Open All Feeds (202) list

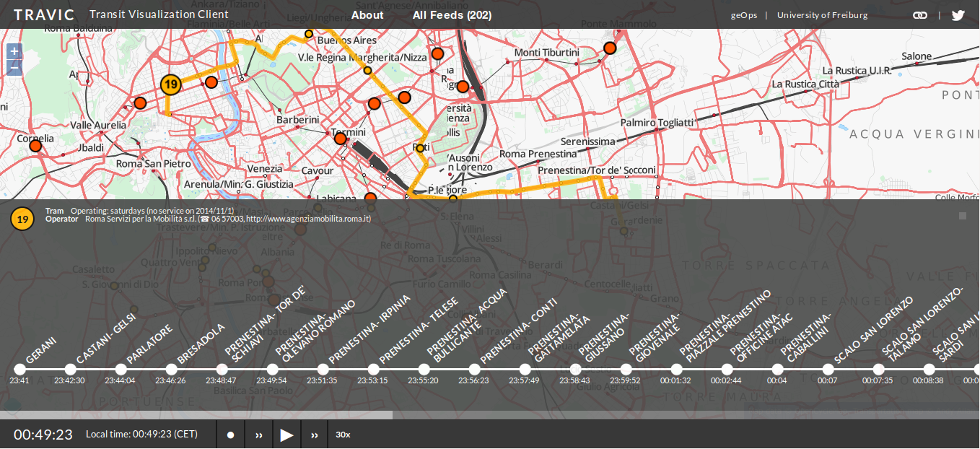(452, 14)
